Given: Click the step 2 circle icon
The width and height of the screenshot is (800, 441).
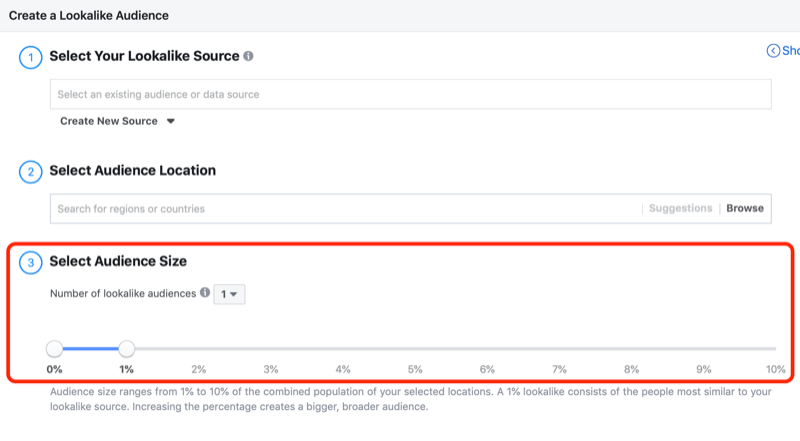Looking at the screenshot, I should pyautogui.click(x=30, y=171).
